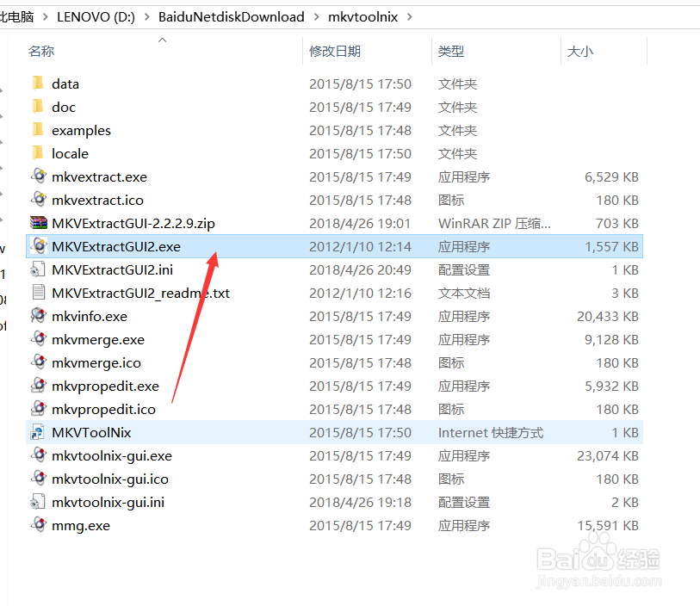Click the size 20,433 KB
Image resolution: width=700 pixels, height=606 pixels.
608,317
